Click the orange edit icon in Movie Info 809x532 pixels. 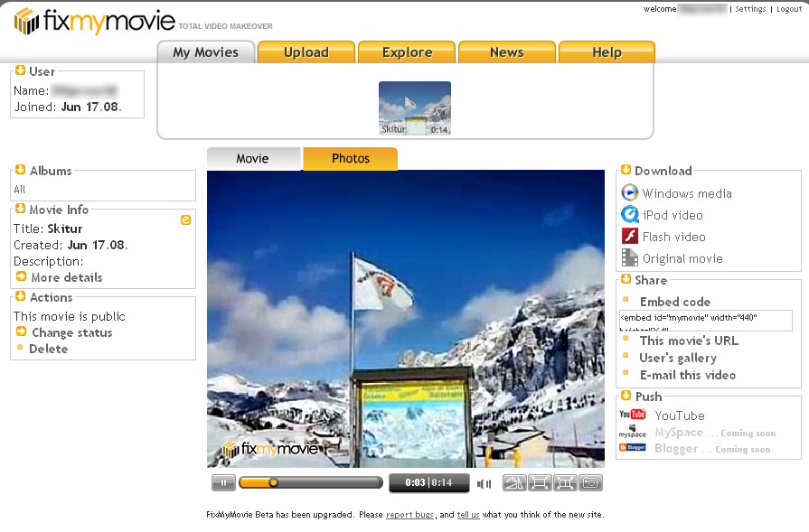[x=185, y=220]
